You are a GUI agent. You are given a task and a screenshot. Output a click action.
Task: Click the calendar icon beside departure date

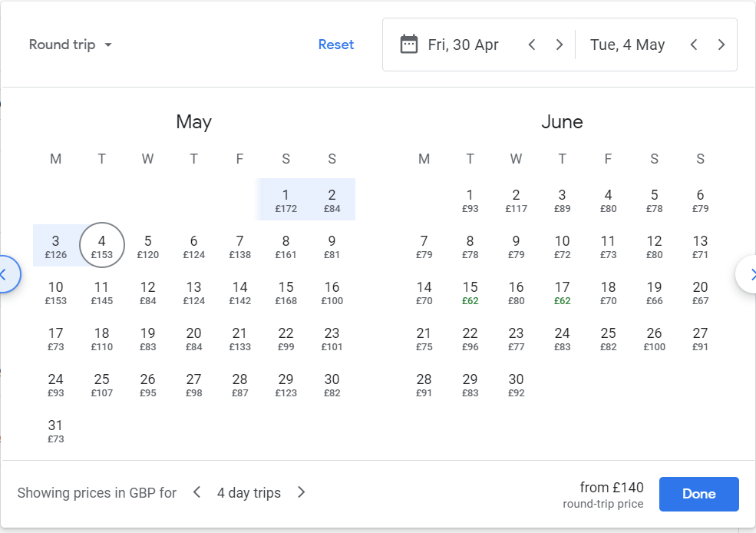tap(409, 45)
